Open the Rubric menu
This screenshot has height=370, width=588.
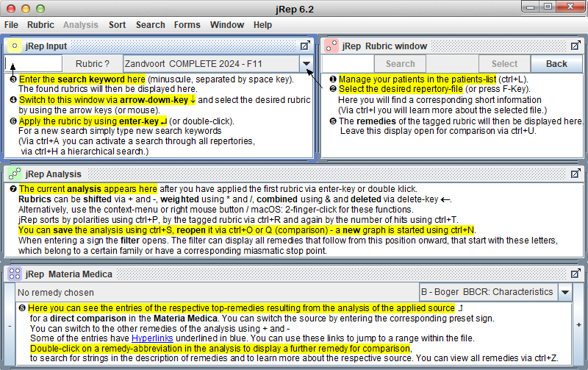click(40, 24)
